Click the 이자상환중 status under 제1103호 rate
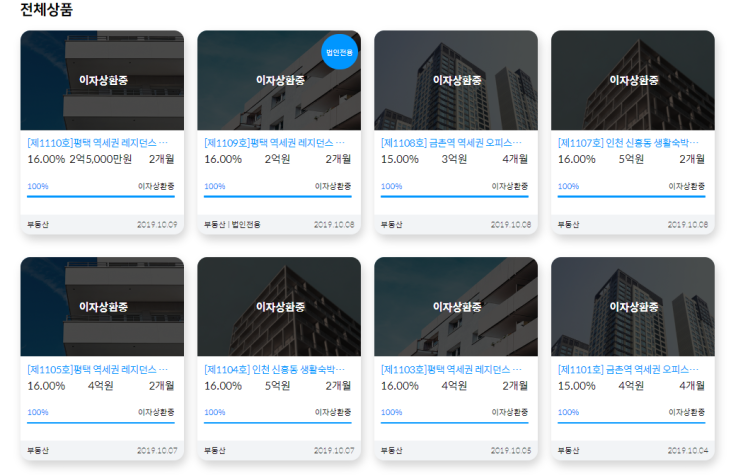This screenshot has width=743, height=476. (x=510, y=413)
